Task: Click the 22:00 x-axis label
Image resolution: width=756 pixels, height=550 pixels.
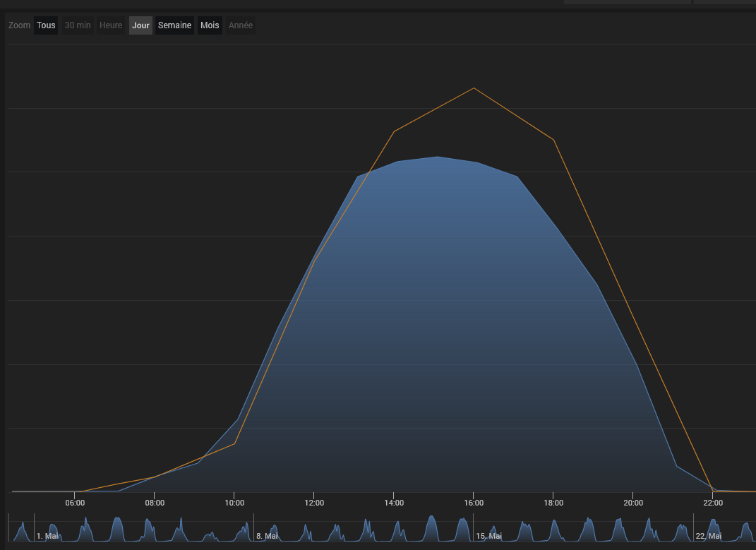Action: [713, 503]
